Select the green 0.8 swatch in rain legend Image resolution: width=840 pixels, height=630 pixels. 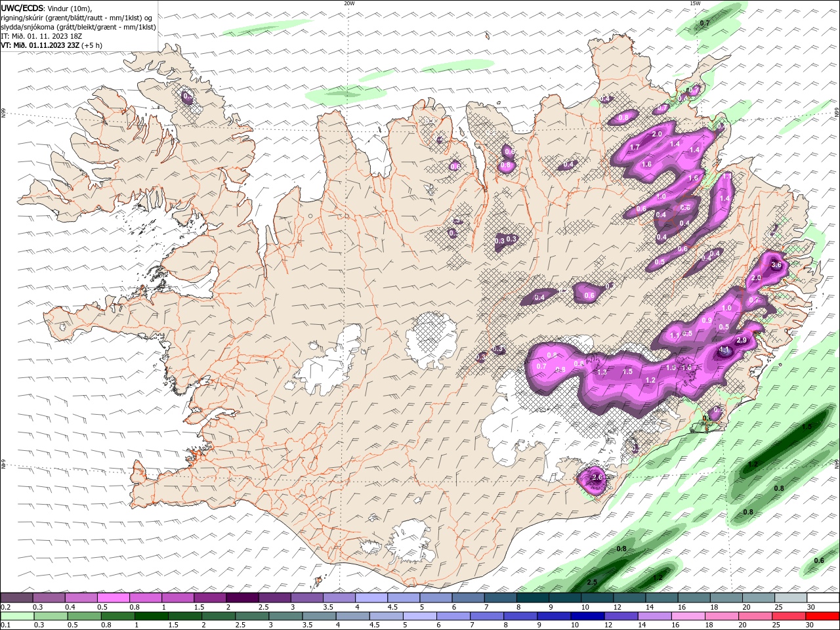tap(117, 616)
